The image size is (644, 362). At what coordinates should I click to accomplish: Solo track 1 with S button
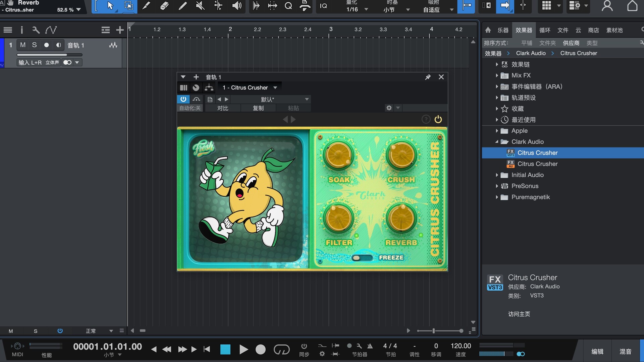pyautogui.click(x=34, y=45)
